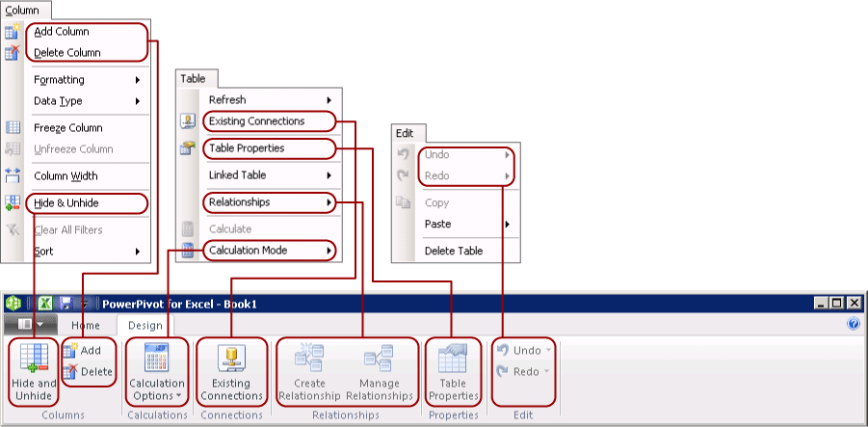Expand the Undo dropdown in ribbon
This screenshot has height=427, width=868.
pyautogui.click(x=548, y=351)
